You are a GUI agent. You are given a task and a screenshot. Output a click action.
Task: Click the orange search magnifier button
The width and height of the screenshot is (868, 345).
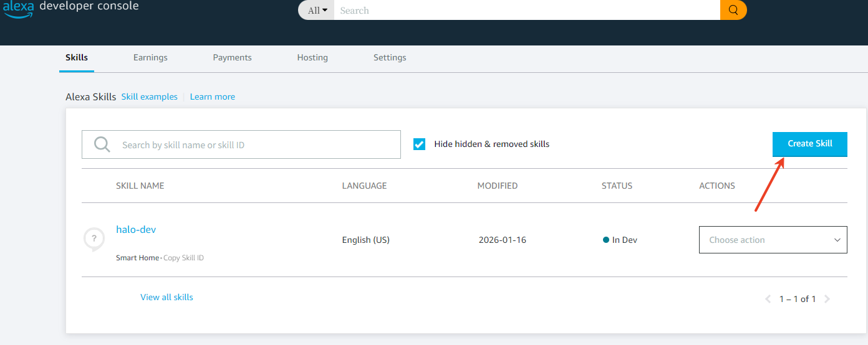click(x=733, y=10)
